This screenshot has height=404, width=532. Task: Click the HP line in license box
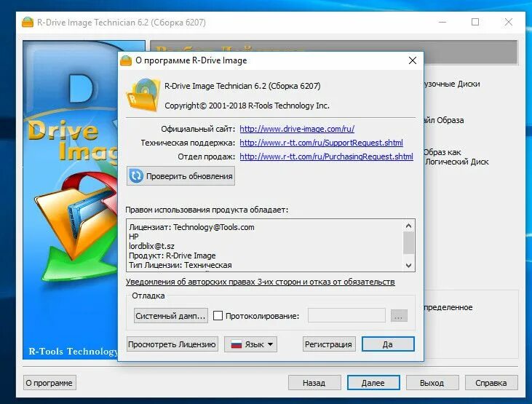point(134,237)
